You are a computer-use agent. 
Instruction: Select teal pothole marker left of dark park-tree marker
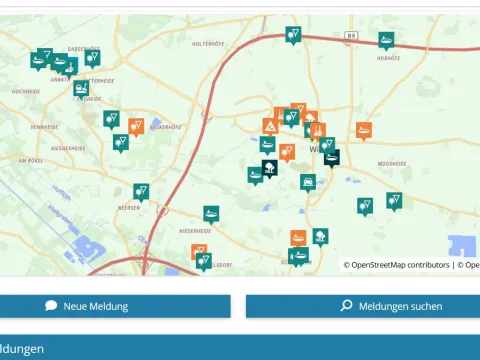point(255,175)
